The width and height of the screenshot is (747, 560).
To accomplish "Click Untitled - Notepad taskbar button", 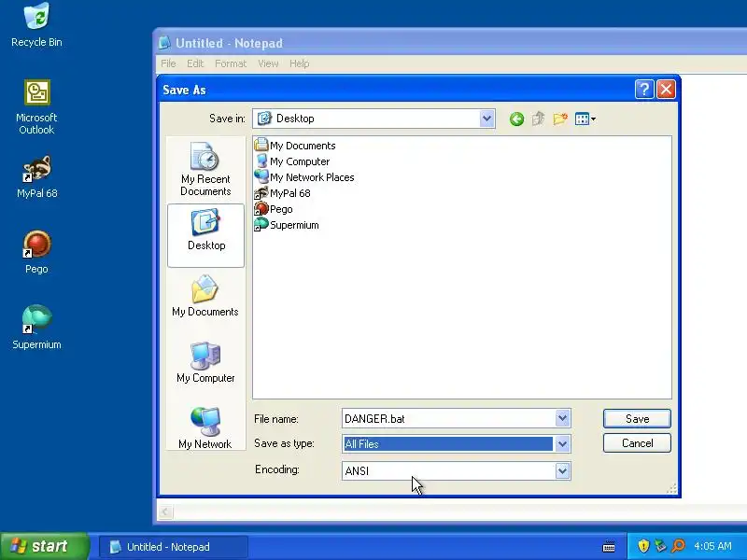I will pyautogui.click(x=174, y=547).
